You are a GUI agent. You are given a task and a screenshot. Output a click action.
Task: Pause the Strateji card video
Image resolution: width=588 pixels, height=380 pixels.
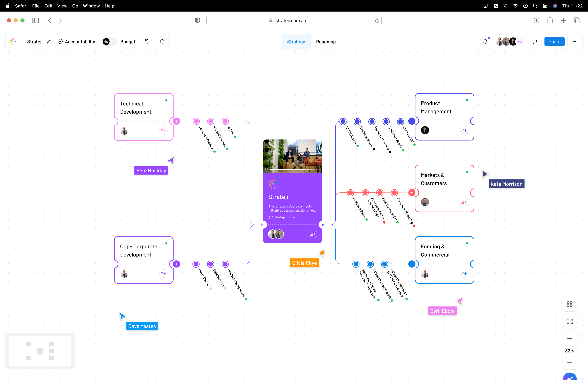266,169
